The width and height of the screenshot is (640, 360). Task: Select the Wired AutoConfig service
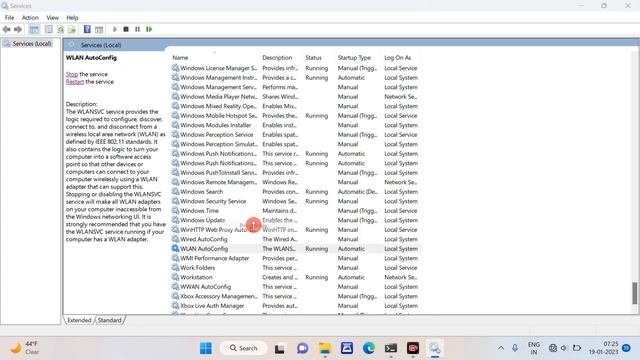tap(296, 239)
